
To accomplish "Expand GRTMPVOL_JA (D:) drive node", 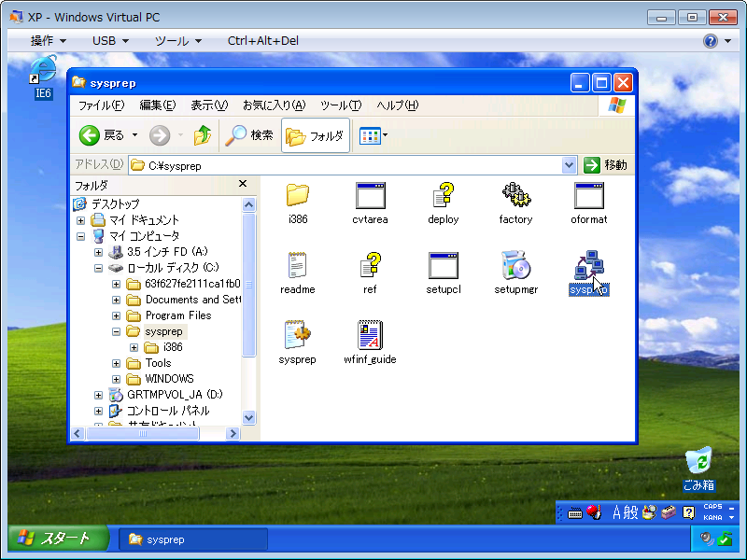I will point(98,395).
